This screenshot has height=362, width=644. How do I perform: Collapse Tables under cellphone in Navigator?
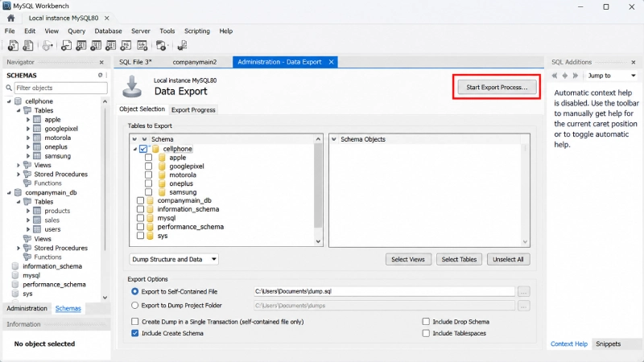[19, 110]
